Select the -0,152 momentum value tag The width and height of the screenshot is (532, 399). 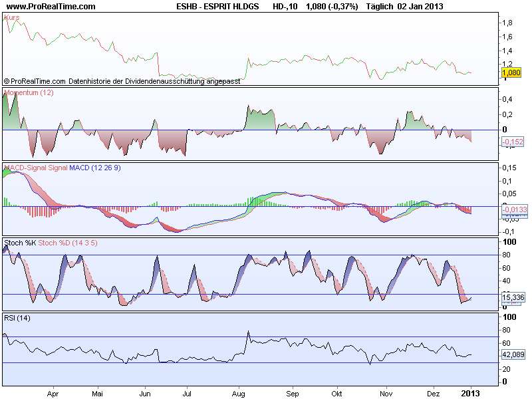tap(513, 142)
